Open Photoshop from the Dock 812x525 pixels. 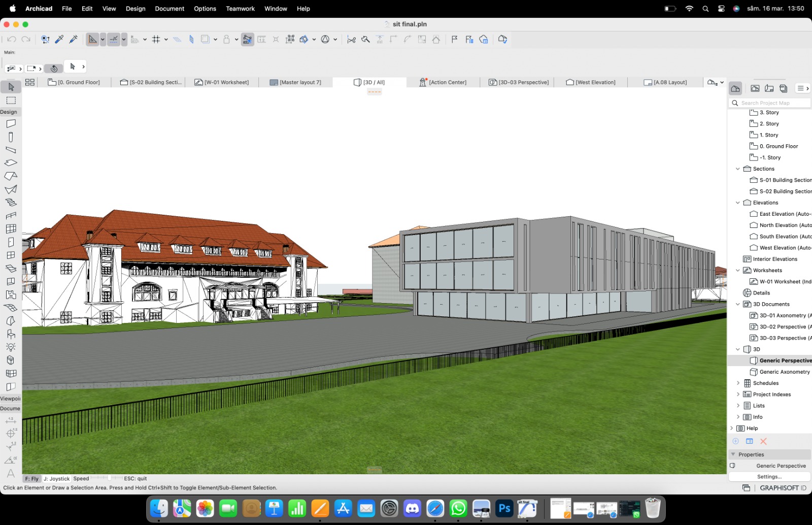pyautogui.click(x=504, y=508)
